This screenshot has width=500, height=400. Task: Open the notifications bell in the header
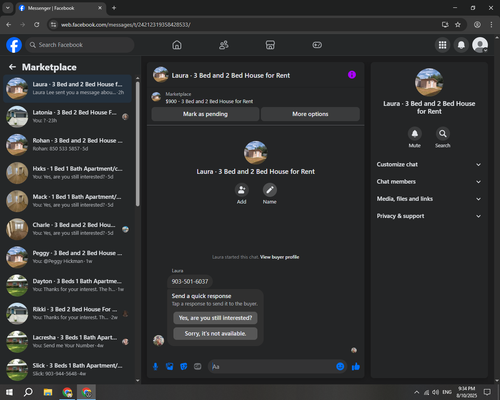[461, 45]
